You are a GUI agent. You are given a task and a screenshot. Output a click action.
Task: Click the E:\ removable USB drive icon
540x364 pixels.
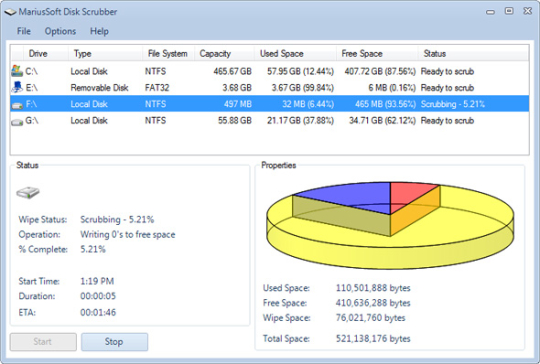click(x=17, y=87)
